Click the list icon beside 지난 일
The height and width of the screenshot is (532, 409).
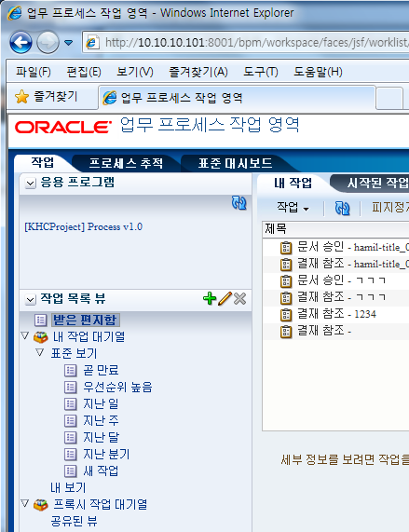(x=70, y=403)
